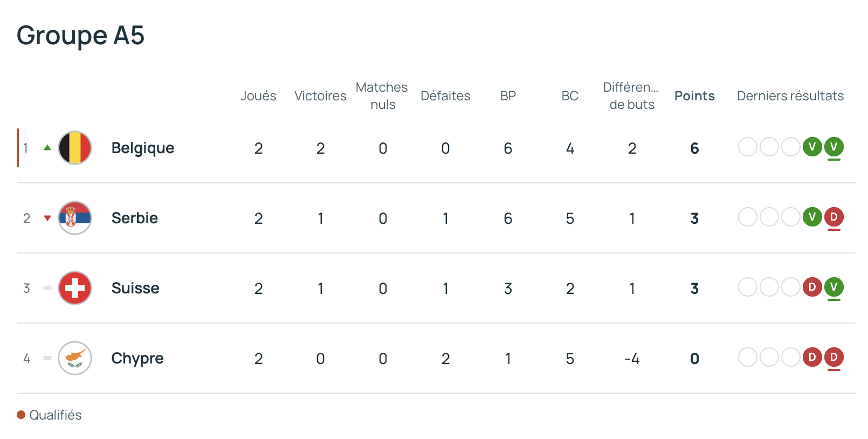
Task: Click the Belgium flag icon
Action: click(x=75, y=148)
